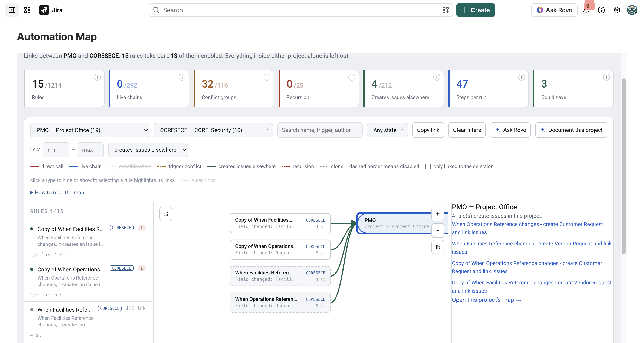The width and height of the screenshot is (644, 343).
Task: Show info for Creates issues elsewhere card
Action: [437, 77]
